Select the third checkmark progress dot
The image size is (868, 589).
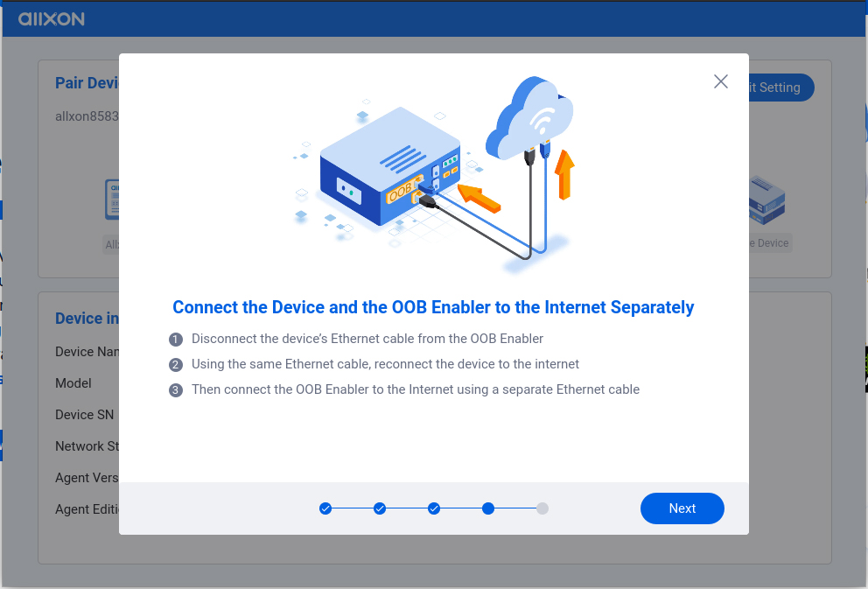[434, 508]
